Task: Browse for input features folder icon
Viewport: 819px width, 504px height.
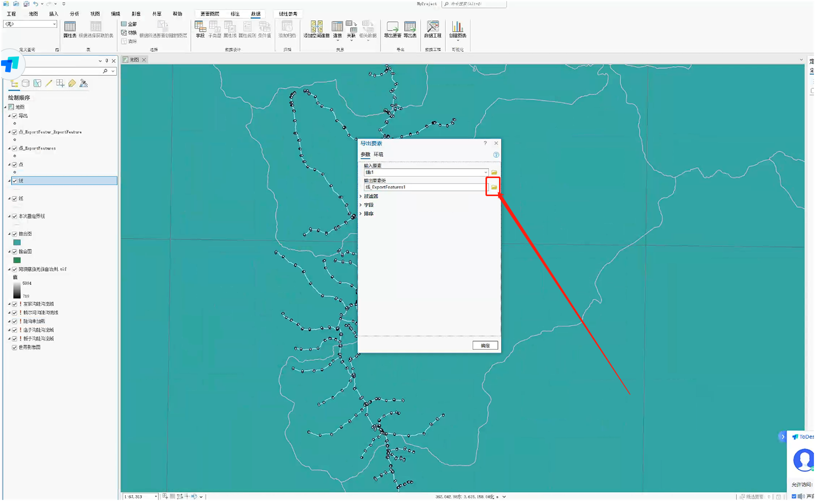Action: click(494, 173)
